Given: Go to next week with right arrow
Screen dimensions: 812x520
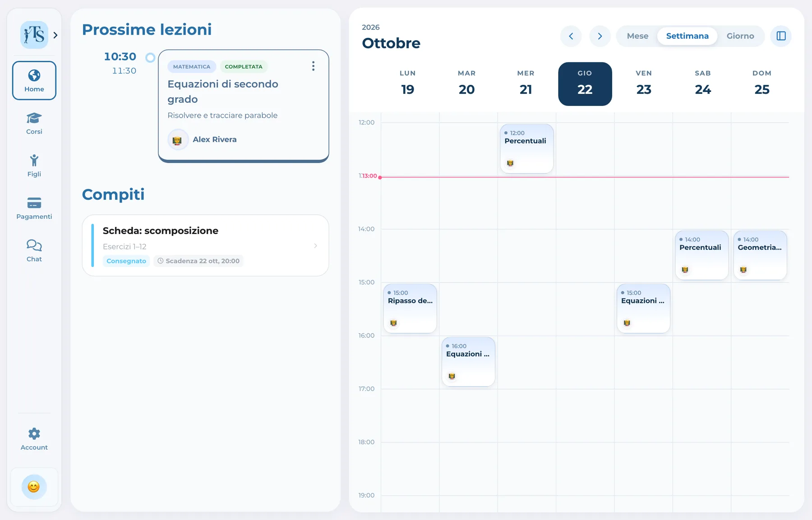Looking at the screenshot, I should pyautogui.click(x=600, y=36).
